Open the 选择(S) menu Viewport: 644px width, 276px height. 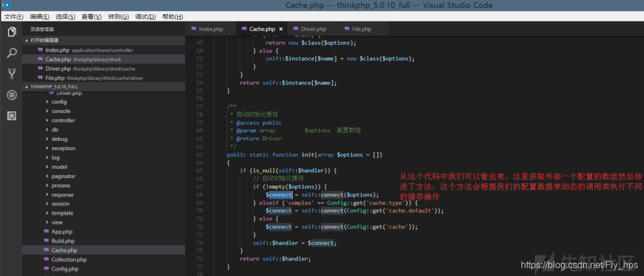[65, 17]
